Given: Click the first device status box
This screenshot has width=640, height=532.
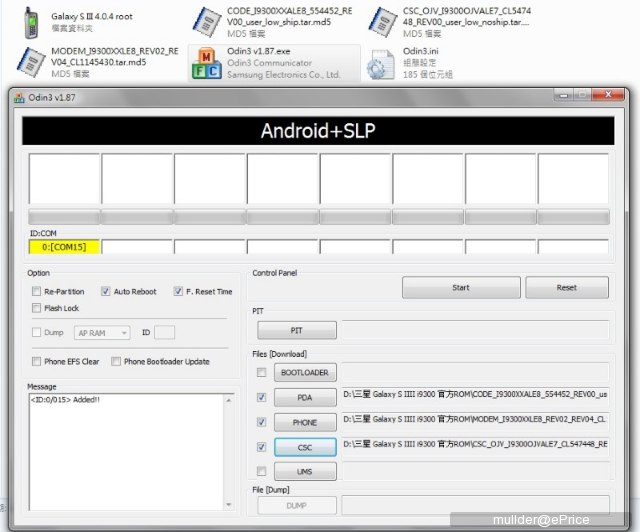Looking at the screenshot, I should [x=64, y=178].
